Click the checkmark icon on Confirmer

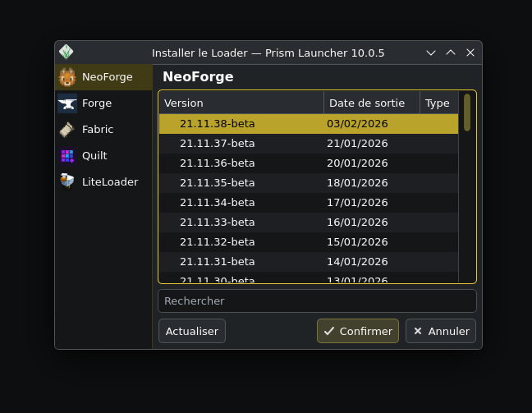point(329,331)
